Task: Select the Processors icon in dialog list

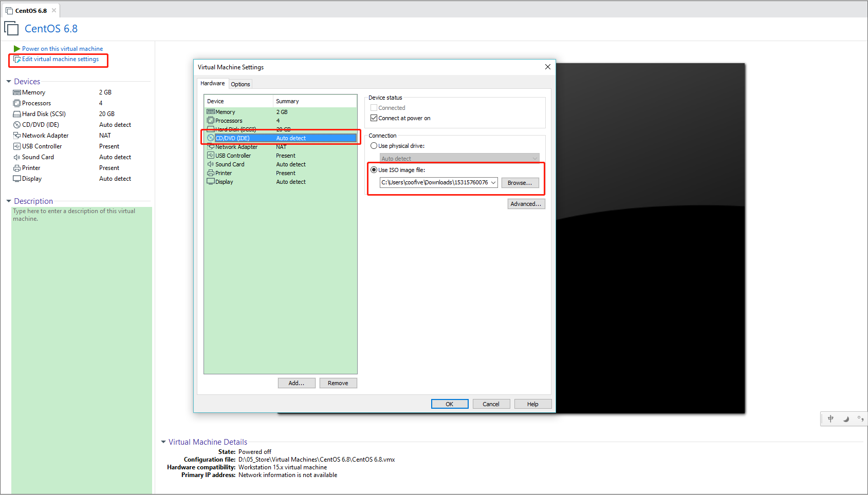Action: point(211,121)
